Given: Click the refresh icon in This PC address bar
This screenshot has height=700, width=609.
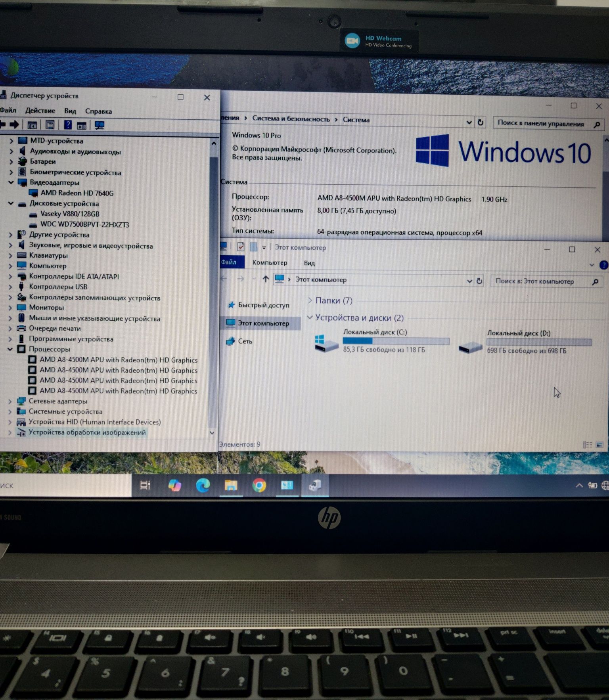Looking at the screenshot, I should 479,281.
